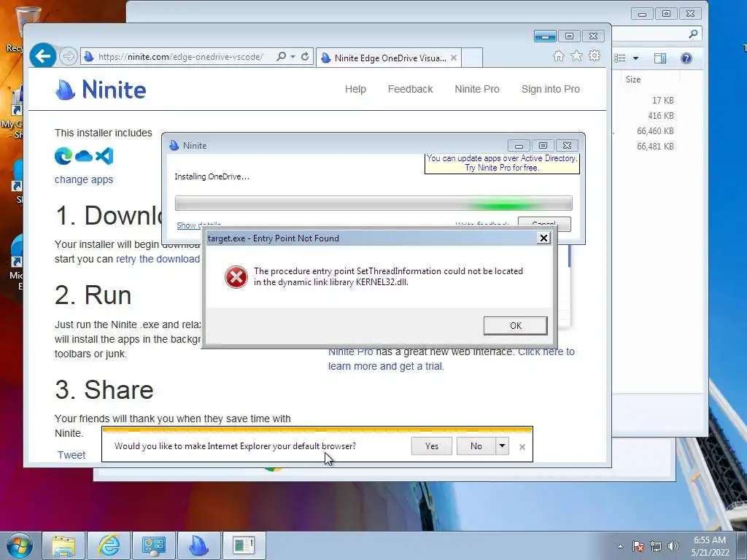Open the Control Panel taskbar icon
Viewport: 747px width, 560px height.
153,545
